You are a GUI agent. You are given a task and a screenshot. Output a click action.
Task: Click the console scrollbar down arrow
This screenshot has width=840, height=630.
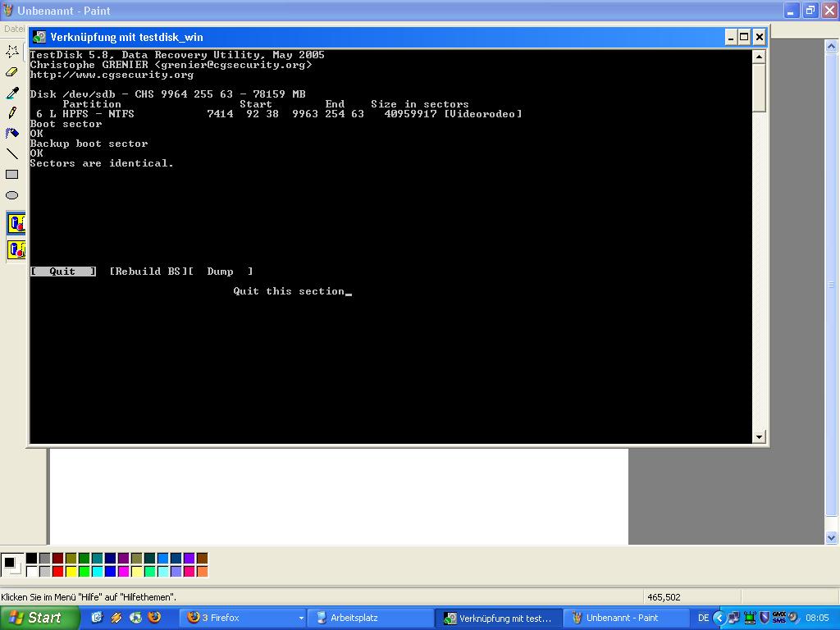pyautogui.click(x=759, y=437)
